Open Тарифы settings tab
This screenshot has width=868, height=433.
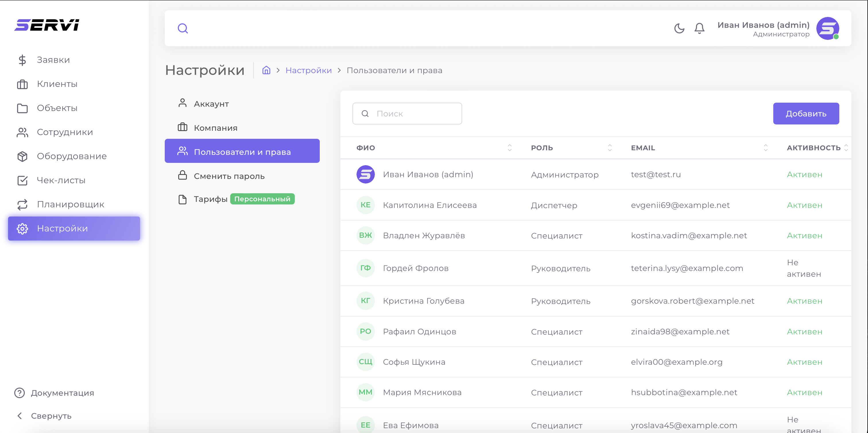[x=210, y=199]
